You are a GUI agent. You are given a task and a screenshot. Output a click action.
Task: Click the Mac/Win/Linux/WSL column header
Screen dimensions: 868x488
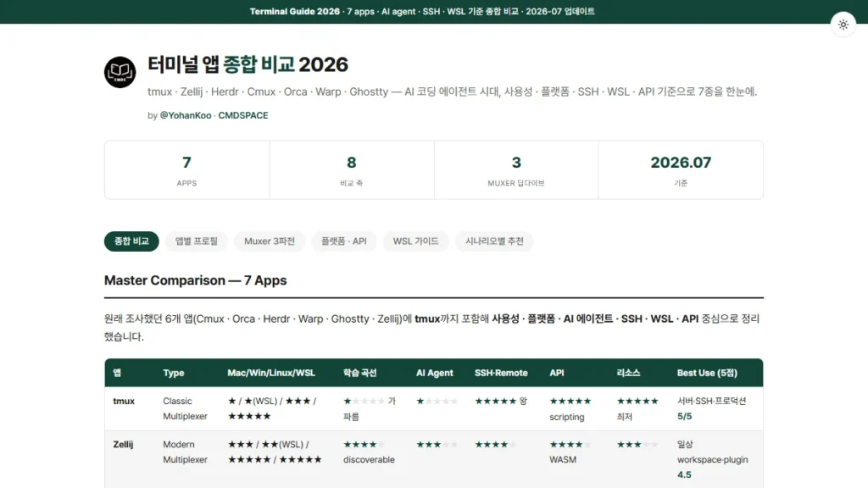click(x=271, y=373)
